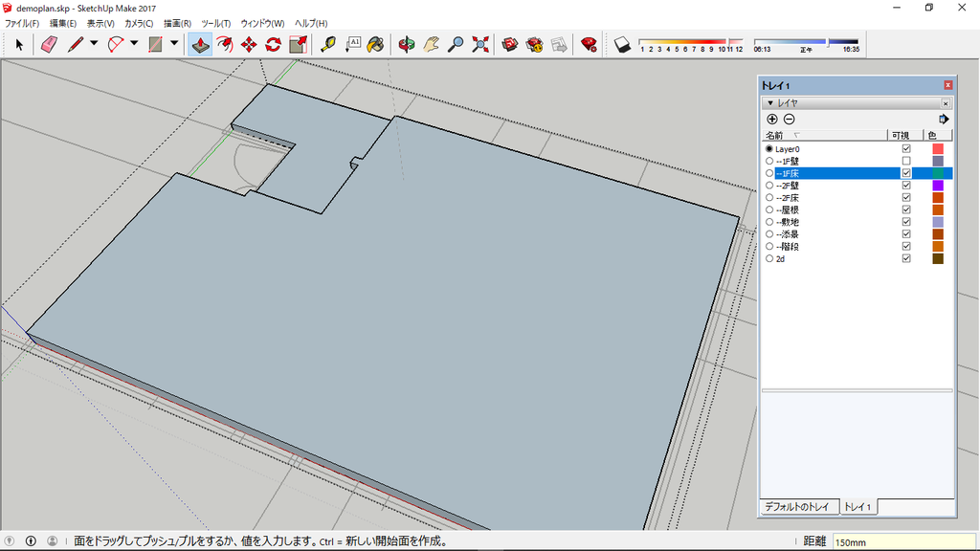This screenshot has width=980, height=551.
Task: Choose the Move tool
Action: 249,44
